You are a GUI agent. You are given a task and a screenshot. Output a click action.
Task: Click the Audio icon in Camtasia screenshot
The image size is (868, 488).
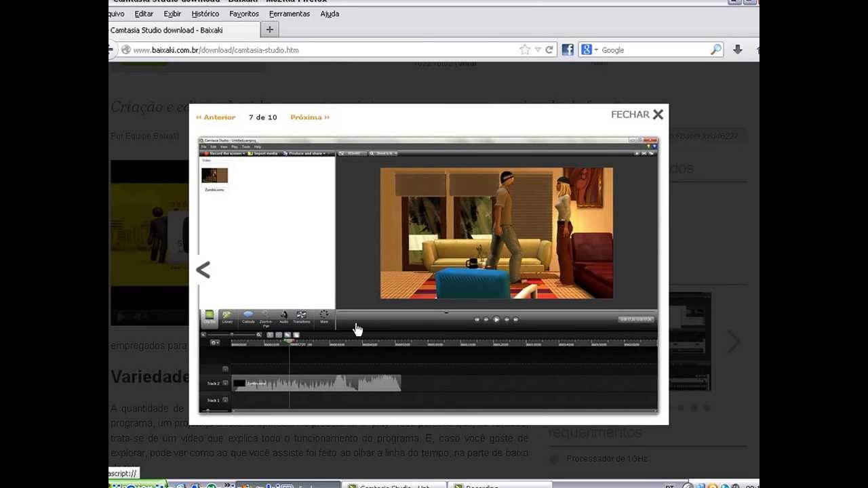point(284,317)
